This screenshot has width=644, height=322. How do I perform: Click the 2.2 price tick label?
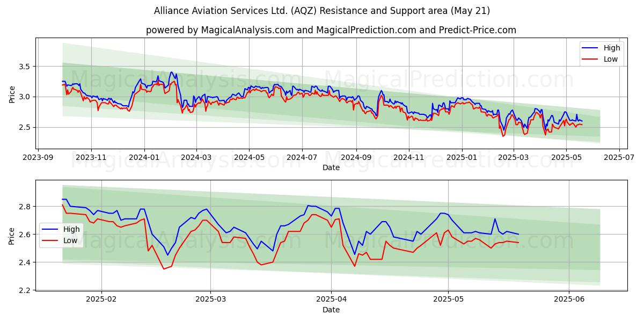(26, 290)
